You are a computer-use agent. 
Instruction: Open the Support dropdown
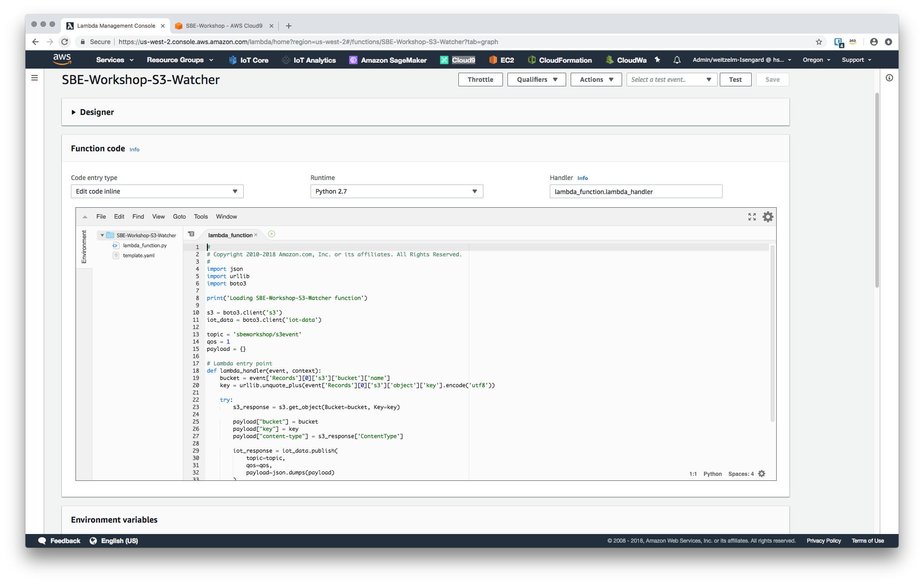[x=856, y=60]
